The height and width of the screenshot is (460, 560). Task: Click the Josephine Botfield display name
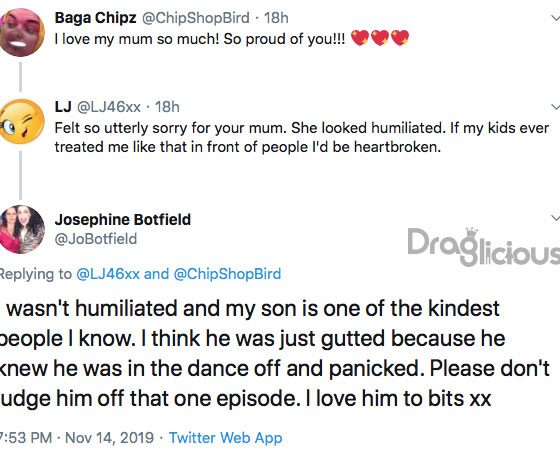[123, 219]
